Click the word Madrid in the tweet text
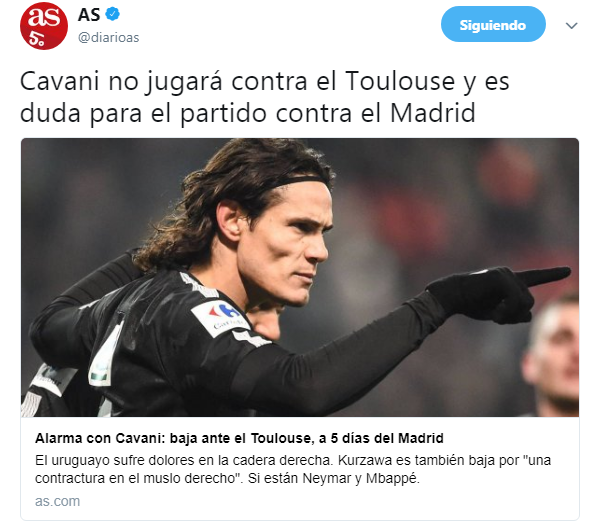Image resolution: width=596 pixels, height=525 pixels. click(433, 113)
